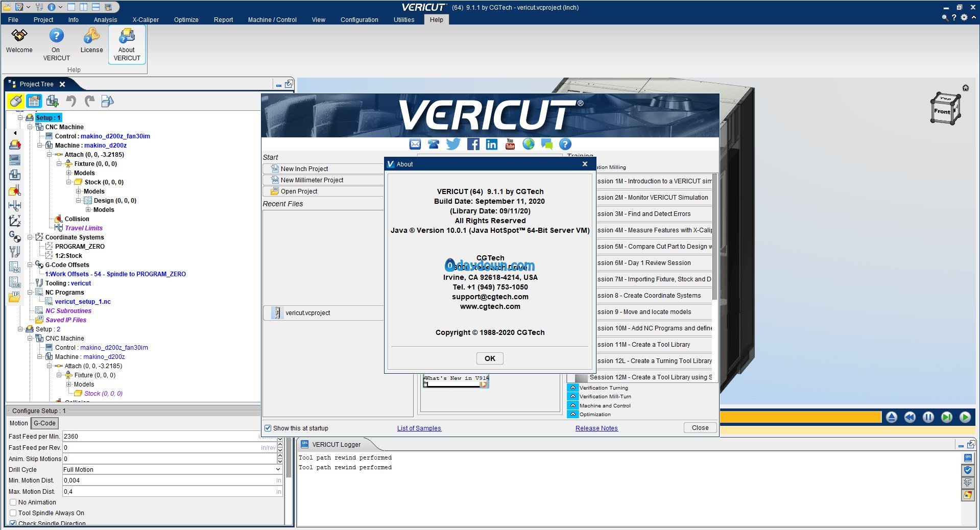980x530 pixels.
Task: Click the Facebook icon on Welcome screen
Action: click(473, 144)
